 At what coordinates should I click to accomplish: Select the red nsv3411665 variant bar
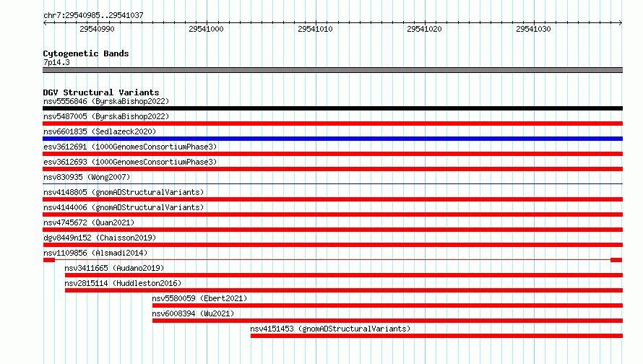click(x=344, y=275)
